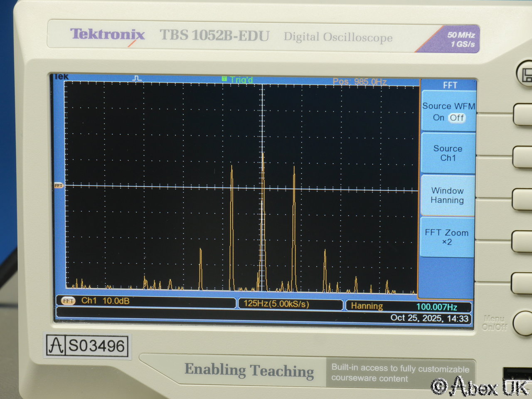
Task: Click the orange FFT badge beside Ch1 readout
Action: [x=68, y=301]
